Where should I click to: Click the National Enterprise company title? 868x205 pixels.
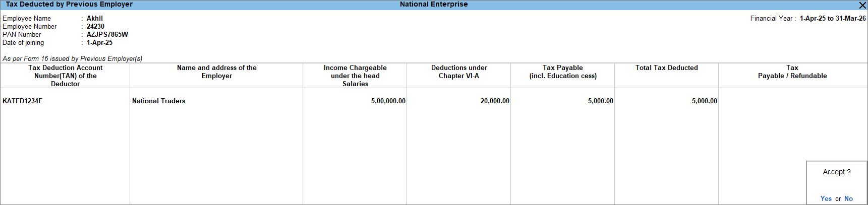[x=434, y=5]
